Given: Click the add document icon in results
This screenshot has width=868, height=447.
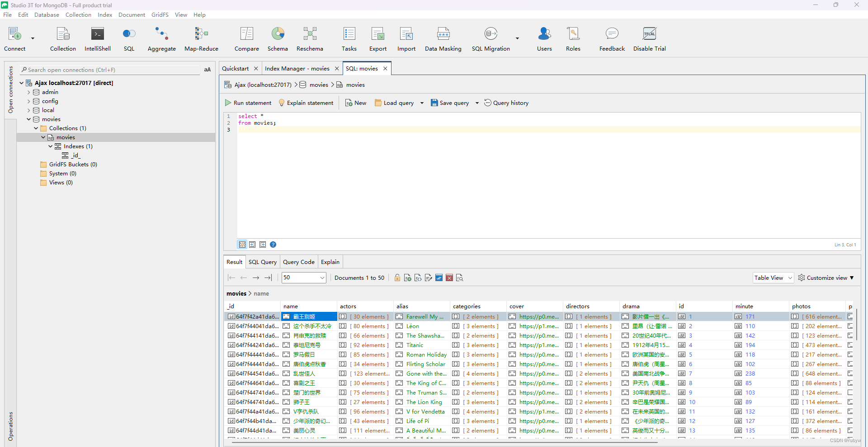Looking at the screenshot, I should point(407,278).
